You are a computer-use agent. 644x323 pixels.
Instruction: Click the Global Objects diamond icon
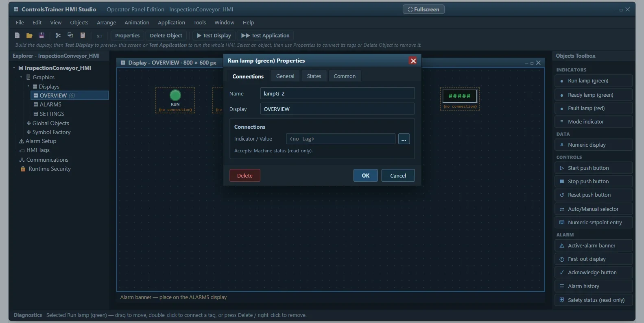point(29,123)
